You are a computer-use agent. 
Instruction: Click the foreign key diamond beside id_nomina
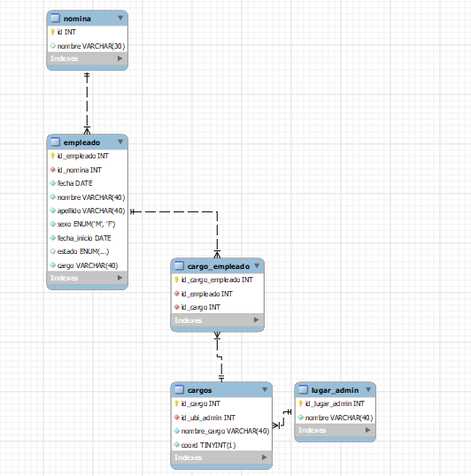(53, 169)
